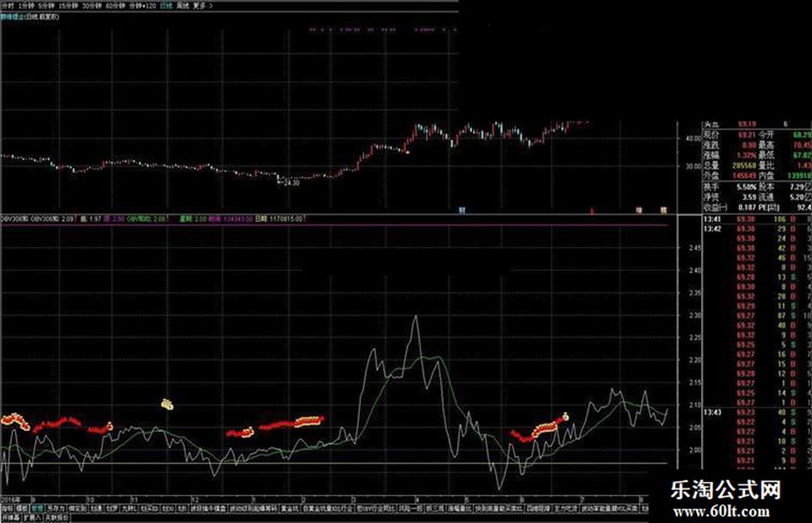
Task: Click the red event marker under price chart
Action: click(592, 210)
